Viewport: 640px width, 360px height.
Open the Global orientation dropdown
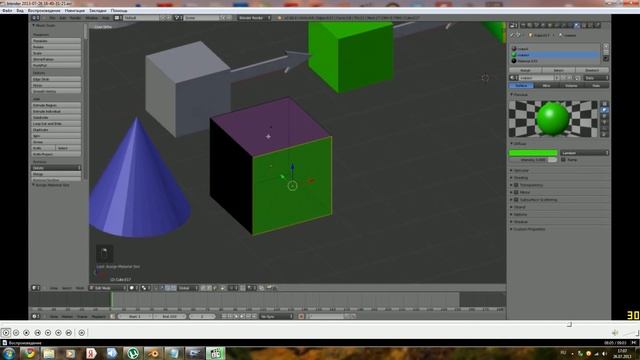click(188, 288)
